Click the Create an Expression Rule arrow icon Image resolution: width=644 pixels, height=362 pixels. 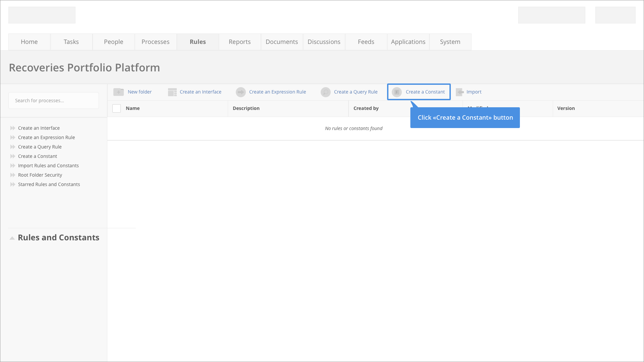(240, 92)
